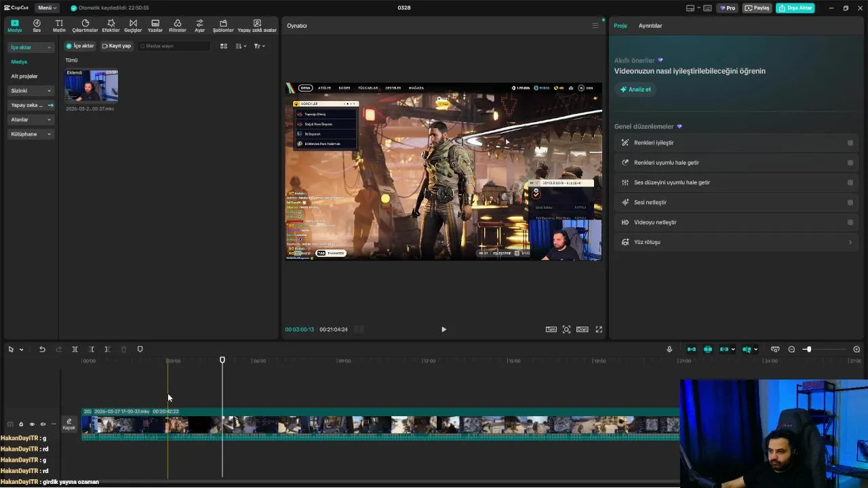Viewport: 868px width, 488px height.
Task: Open the Yapay zekâ avatar tab
Action: (257, 26)
